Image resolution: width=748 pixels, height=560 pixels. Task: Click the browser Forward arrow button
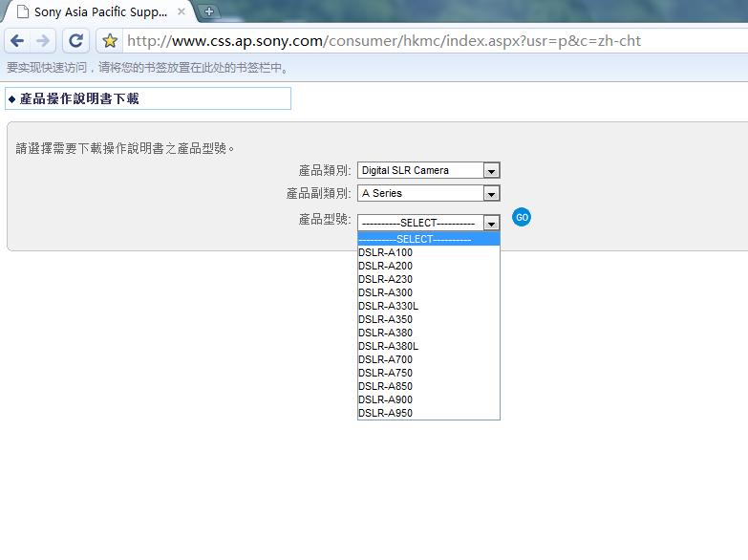click(x=43, y=41)
